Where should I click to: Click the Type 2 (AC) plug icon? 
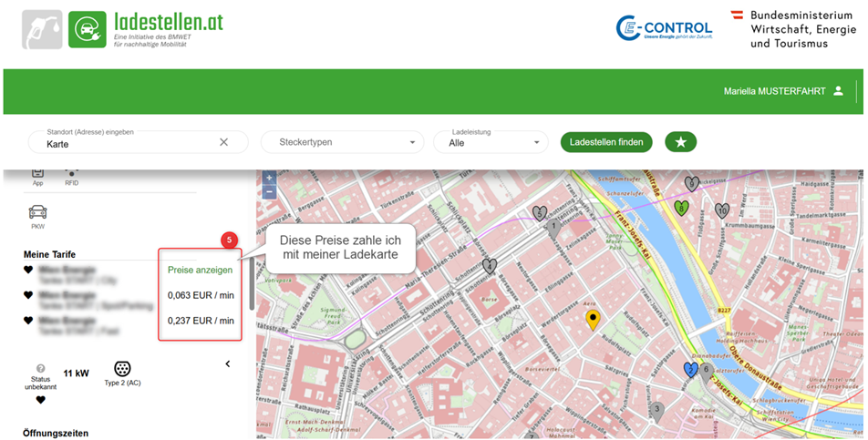tap(122, 369)
